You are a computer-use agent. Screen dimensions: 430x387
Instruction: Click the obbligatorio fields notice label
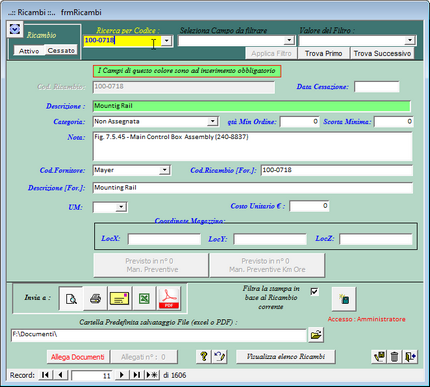click(x=187, y=71)
